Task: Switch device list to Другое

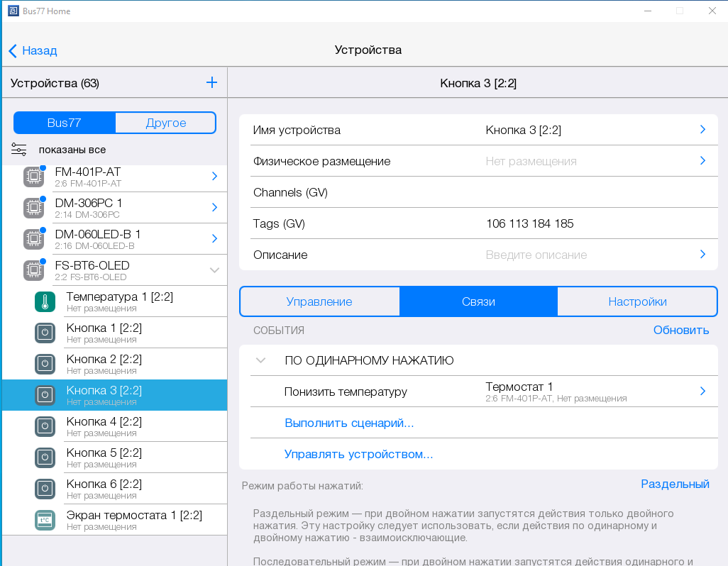Action: pos(165,123)
